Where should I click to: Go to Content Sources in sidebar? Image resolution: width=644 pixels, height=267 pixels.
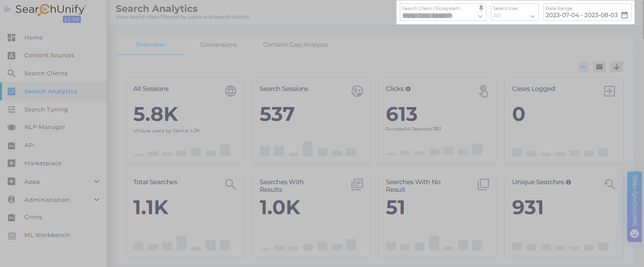[x=49, y=55]
